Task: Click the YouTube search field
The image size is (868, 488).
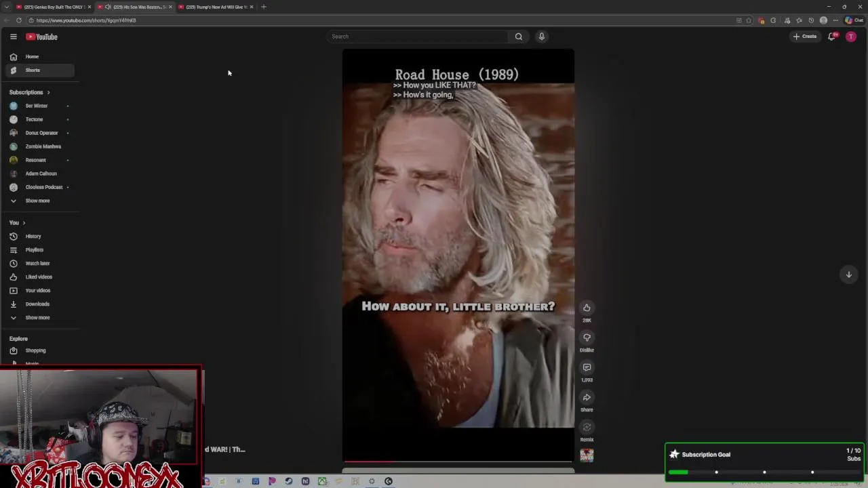Action: 418,37
